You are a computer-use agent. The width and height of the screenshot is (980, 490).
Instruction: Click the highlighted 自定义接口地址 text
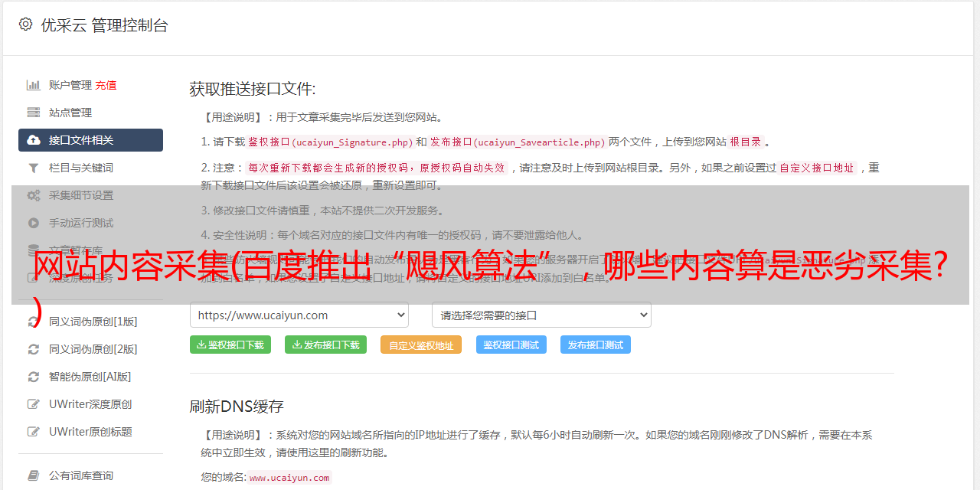(817, 168)
